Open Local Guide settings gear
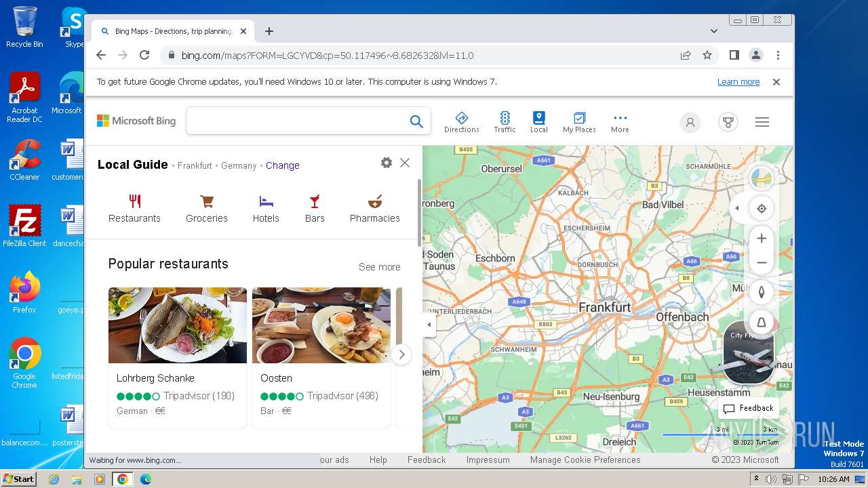868x488 pixels. point(387,163)
